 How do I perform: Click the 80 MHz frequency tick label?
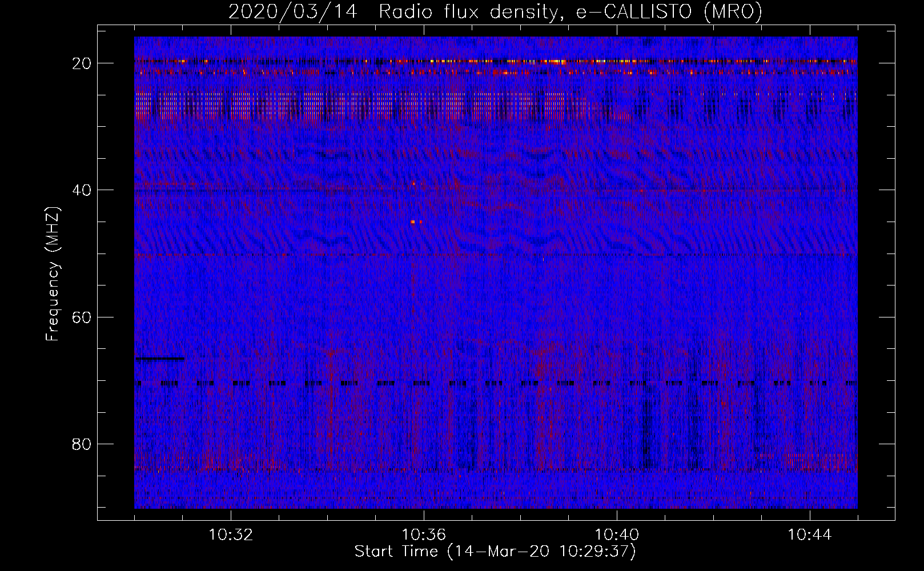pyautogui.click(x=82, y=444)
